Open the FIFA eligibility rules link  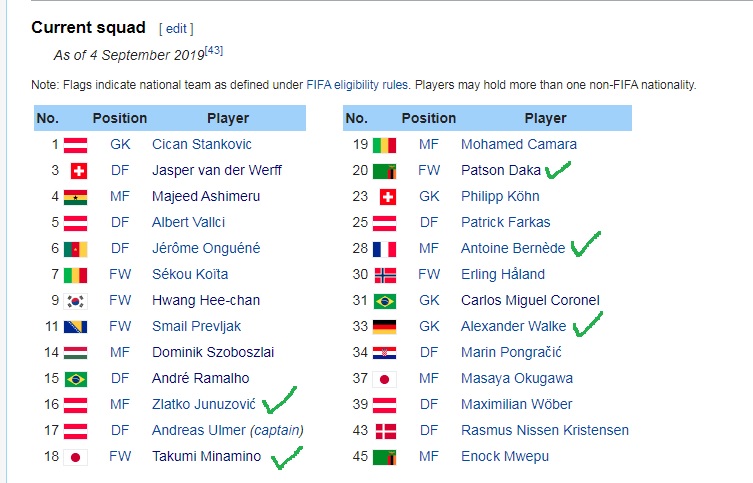pyautogui.click(x=357, y=85)
